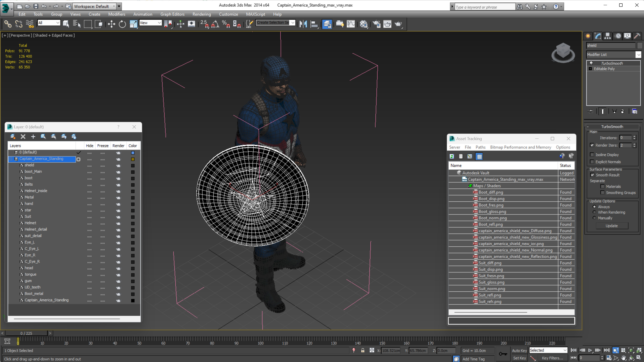This screenshot has width=644, height=362.
Task: Create new layer in Layer dialog
Action: [13, 136]
